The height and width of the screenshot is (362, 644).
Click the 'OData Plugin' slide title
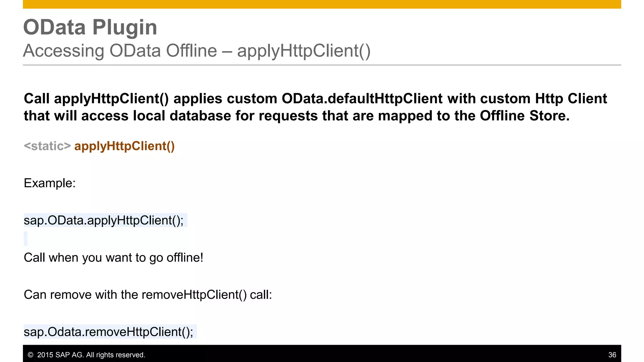(x=90, y=27)
